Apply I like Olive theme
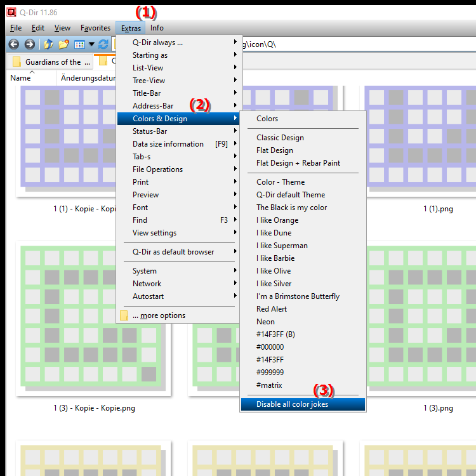Screen dimensions: 476x476 click(303, 271)
